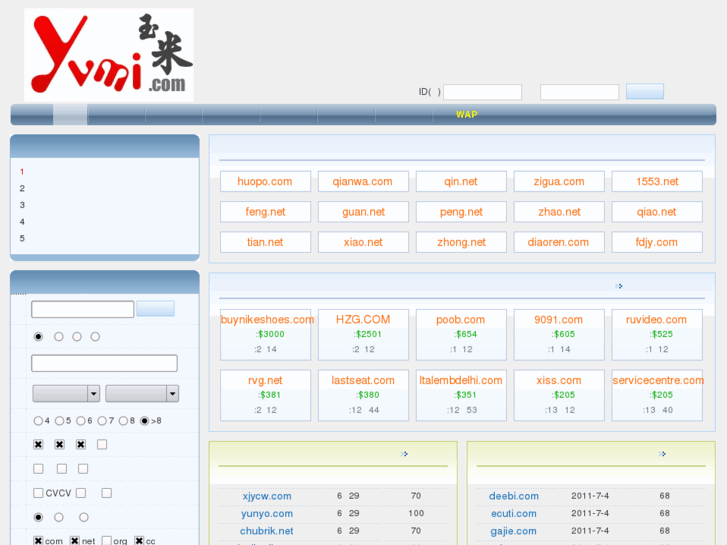The width and height of the screenshot is (727, 545).
Task: Open the right combo box in the search panel
Action: point(142,394)
